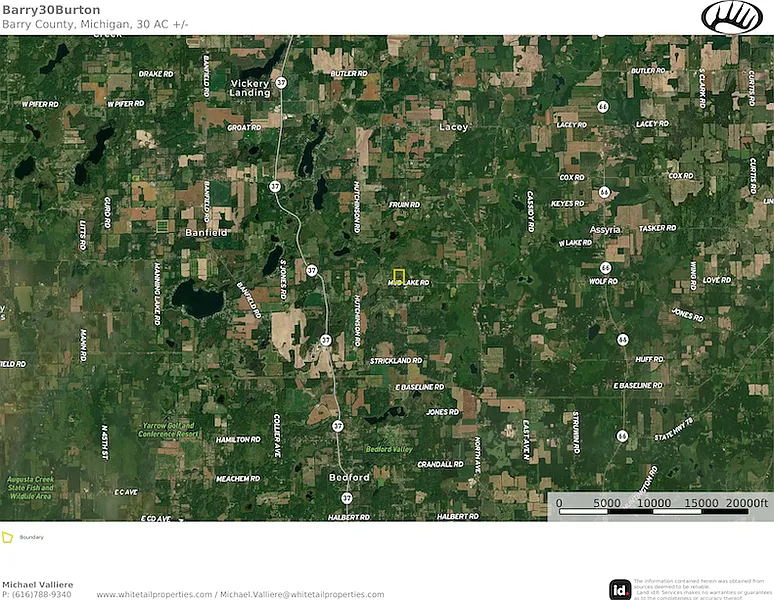
Task: Click the Highway 37 shield just above Halbert Rd
Action: tap(347, 498)
